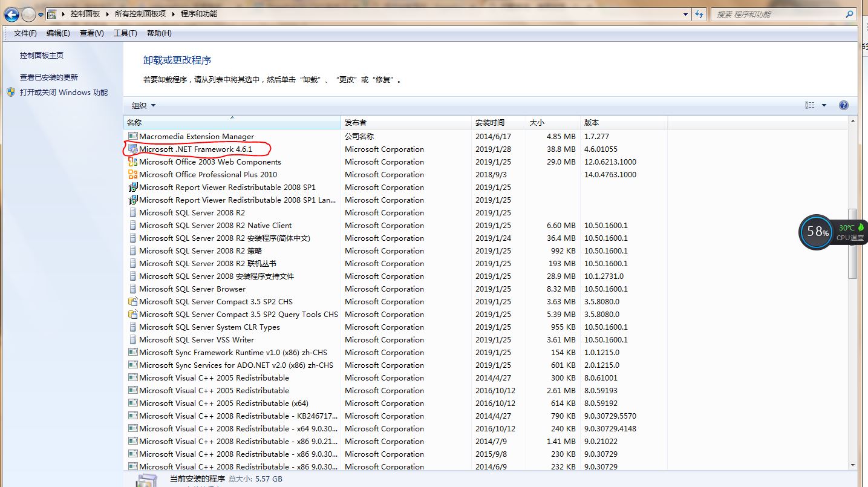Open 打开或关闭 Windows 功能 link

pyautogui.click(x=64, y=93)
